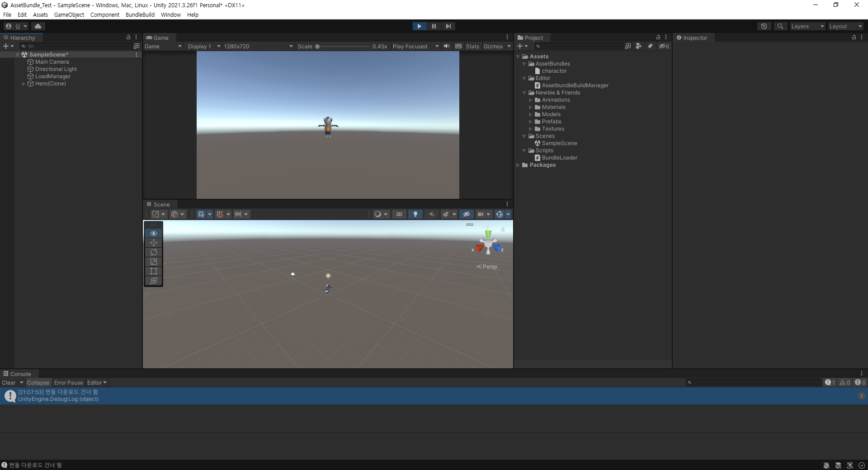This screenshot has height=470, width=868.
Task: Open Game view shortcuts keyboard icon
Action: [x=458, y=46]
